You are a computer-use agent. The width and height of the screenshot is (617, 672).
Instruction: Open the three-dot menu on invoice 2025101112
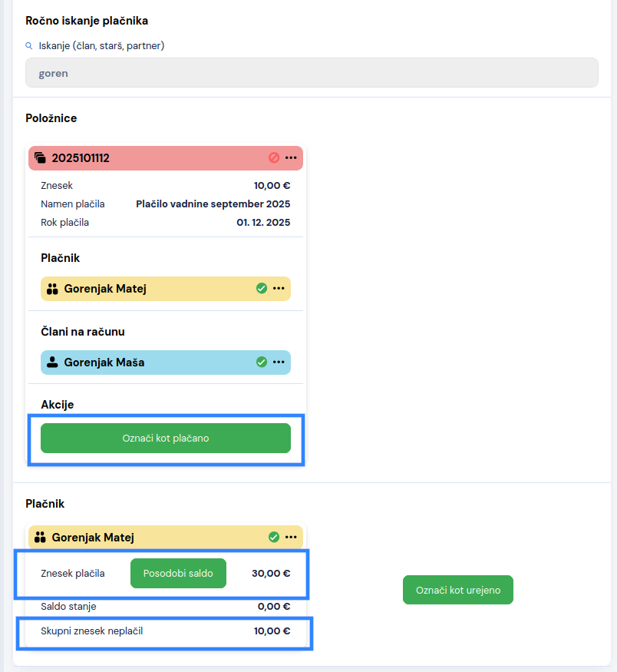pos(291,157)
